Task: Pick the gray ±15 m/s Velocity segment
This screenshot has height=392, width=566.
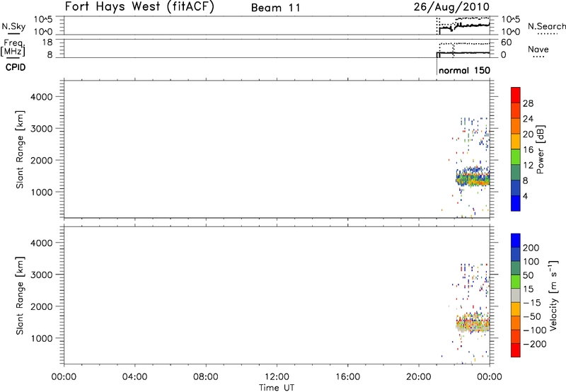Action: tap(516, 295)
